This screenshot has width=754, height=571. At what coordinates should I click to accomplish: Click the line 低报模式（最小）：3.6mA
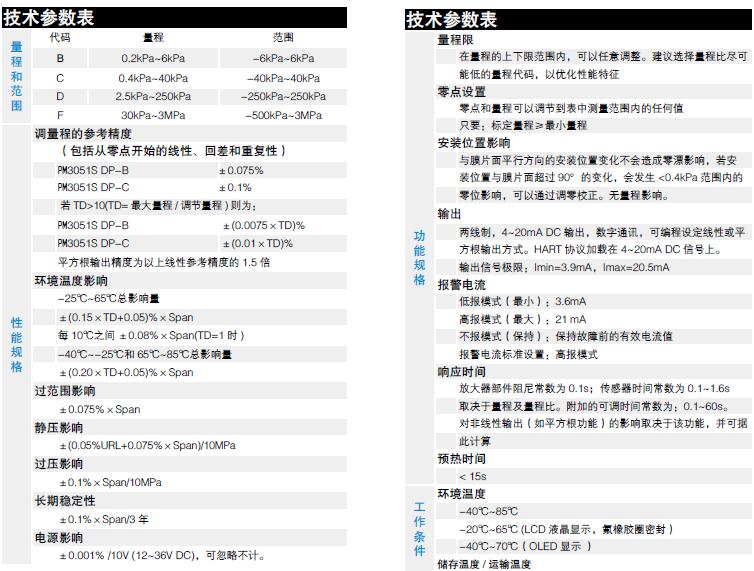click(523, 302)
